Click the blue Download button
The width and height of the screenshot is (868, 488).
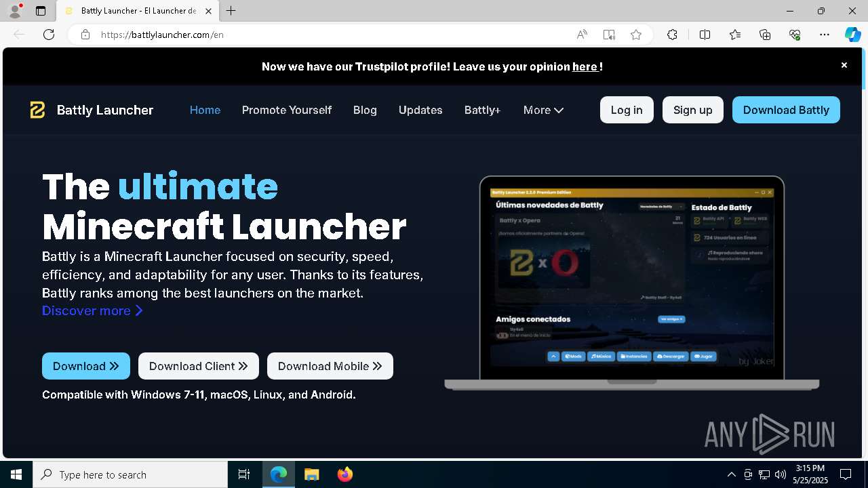pyautogui.click(x=85, y=366)
